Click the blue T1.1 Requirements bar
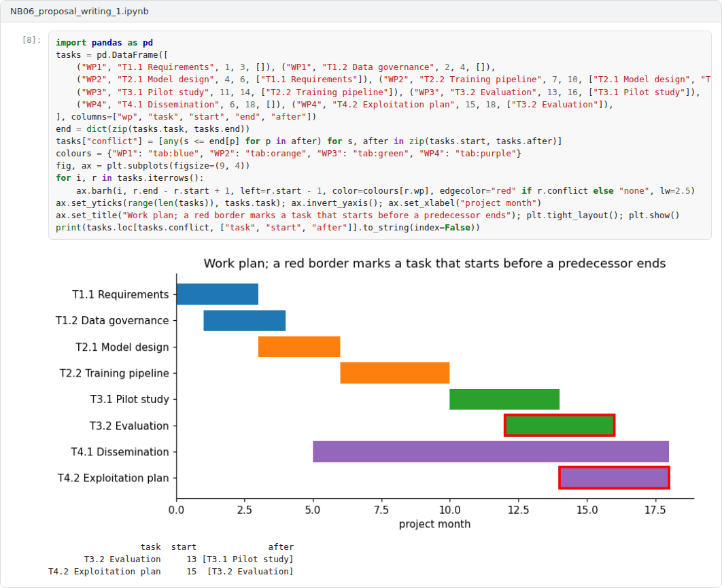 click(x=218, y=294)
